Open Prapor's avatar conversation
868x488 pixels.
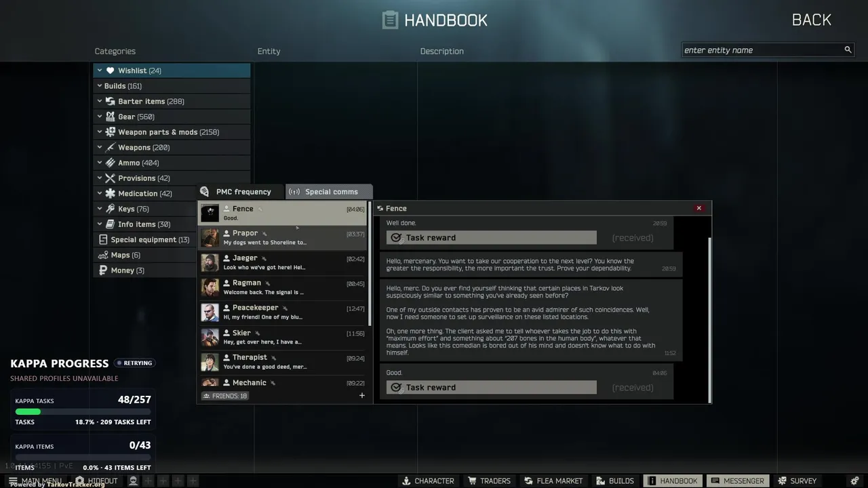pyautogui.click(x=210, y=238)
